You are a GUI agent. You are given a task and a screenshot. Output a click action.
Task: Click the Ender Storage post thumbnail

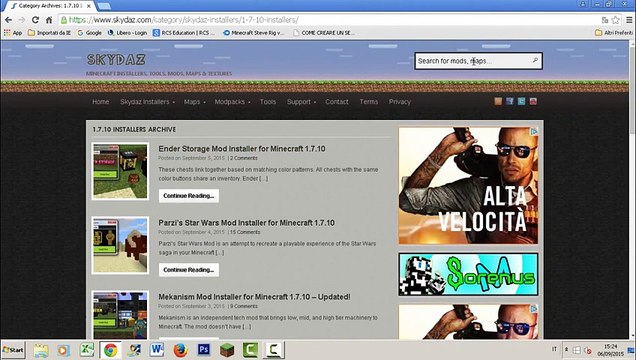pyautogui.click(x=120, y=171)
